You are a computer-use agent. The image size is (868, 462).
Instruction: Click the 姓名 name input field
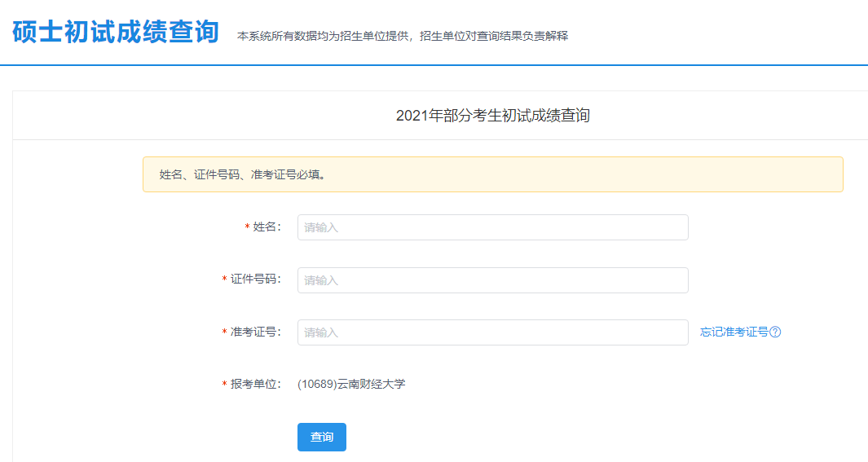tap(492, 227)
